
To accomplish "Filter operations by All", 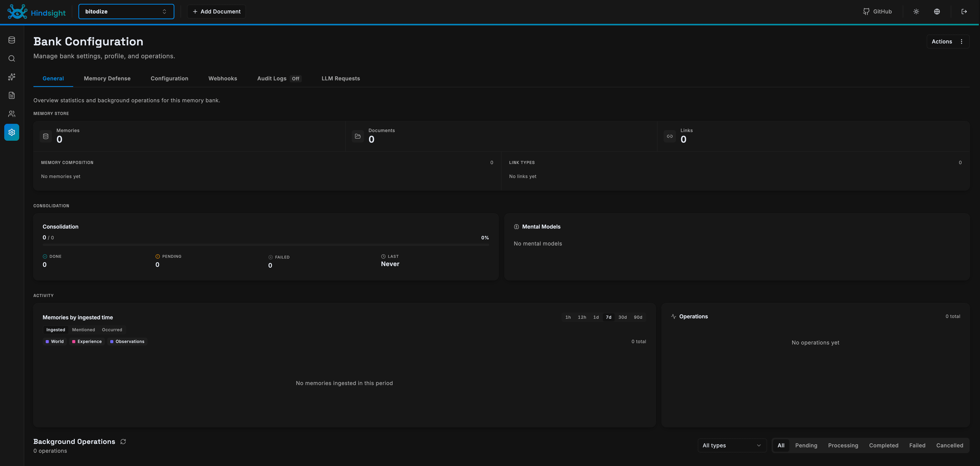I will tap(781, 445).
